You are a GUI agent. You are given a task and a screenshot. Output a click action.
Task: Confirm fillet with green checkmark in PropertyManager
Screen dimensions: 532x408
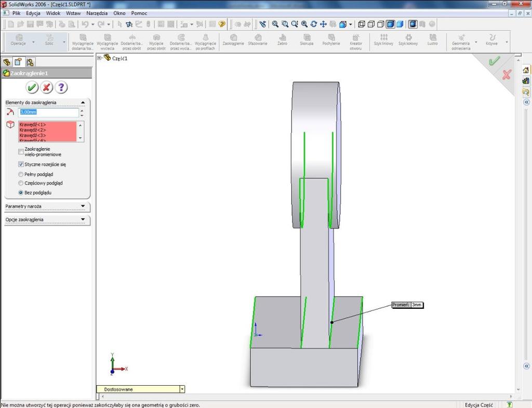pos(32,87)
